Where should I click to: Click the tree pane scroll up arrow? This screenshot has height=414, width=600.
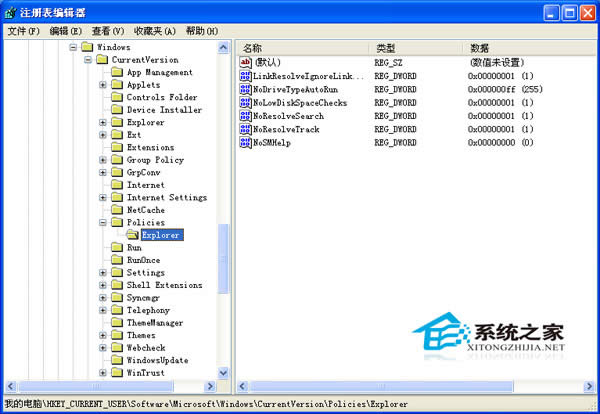223,47
